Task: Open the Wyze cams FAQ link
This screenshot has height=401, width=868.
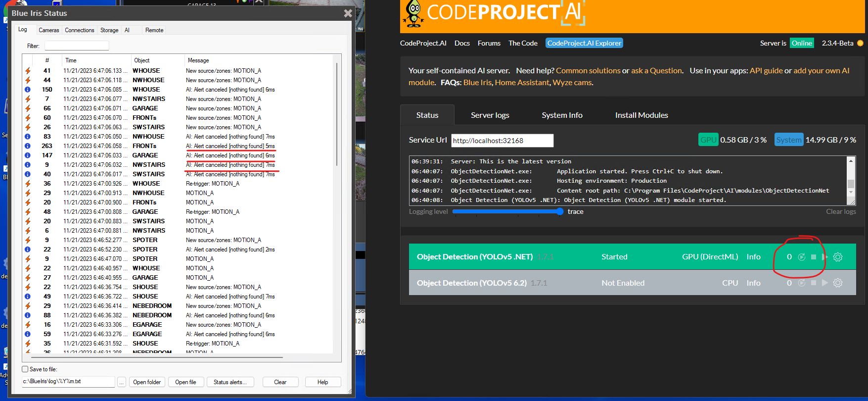Action: 572,83
